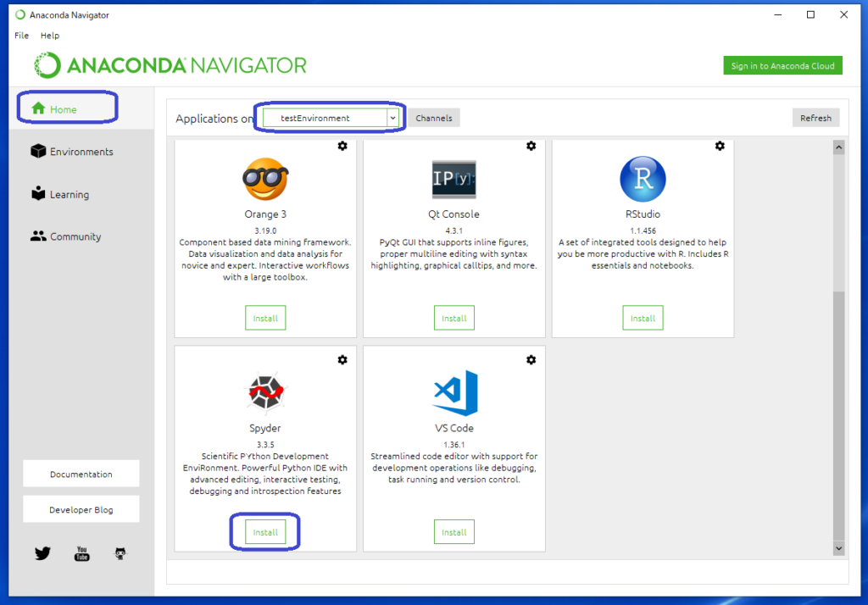This screenshot has width=868, height=605.
Task: Open the VS Code card settings gear
Action: [531, 360]
